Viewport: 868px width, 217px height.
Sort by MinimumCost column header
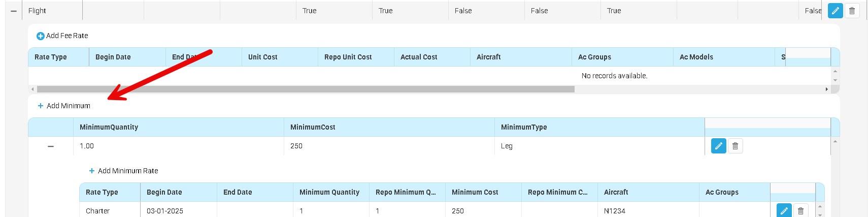[313, 127]
